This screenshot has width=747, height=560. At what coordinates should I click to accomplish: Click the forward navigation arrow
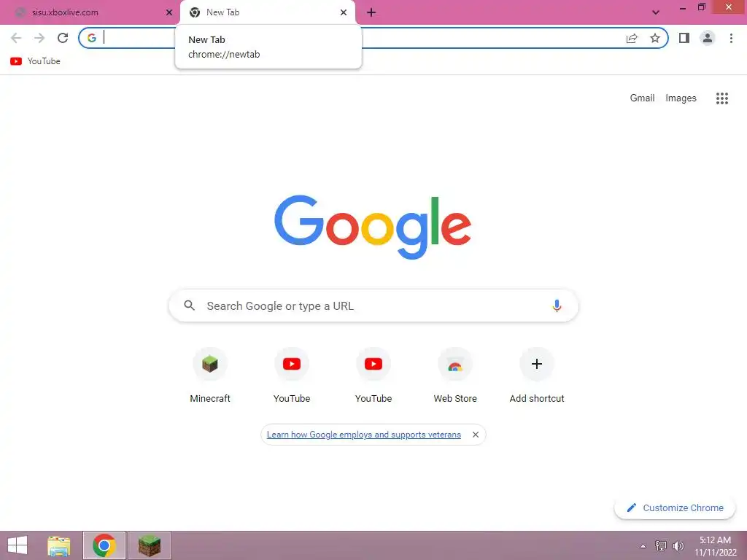click(39, 38)
